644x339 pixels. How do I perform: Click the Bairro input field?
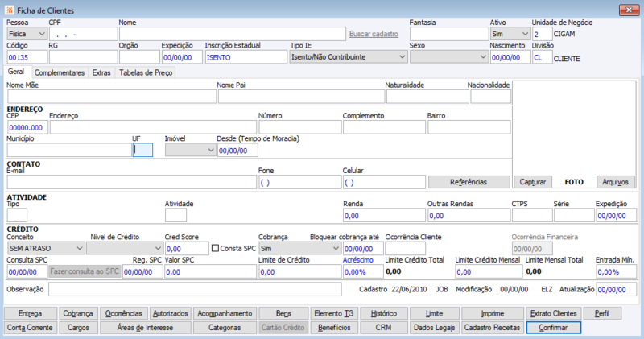[469, 127]
